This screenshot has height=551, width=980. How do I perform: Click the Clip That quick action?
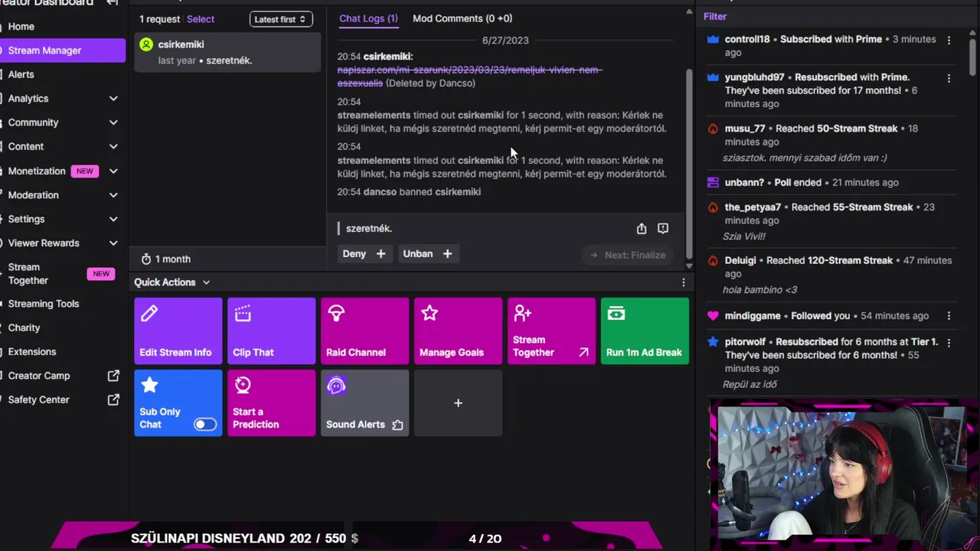(x=272, y=331)
